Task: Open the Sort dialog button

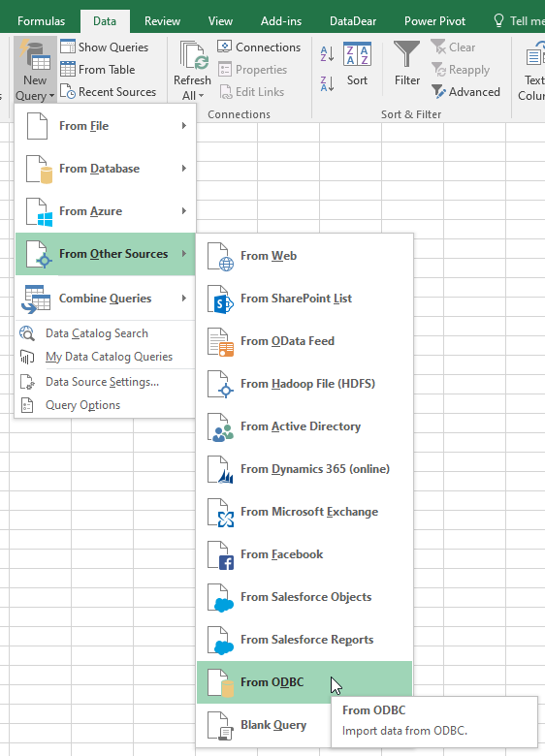Action: pos(357,64)
